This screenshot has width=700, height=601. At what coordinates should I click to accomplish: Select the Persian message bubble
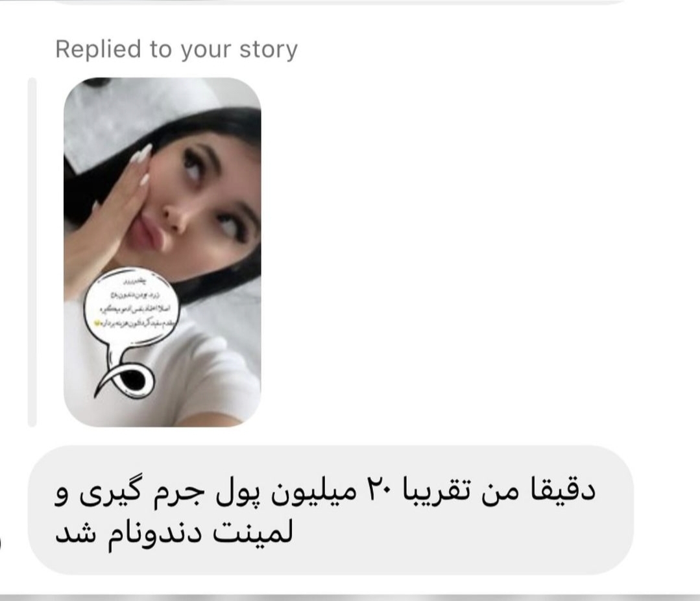pyautogui.click(x=330, y=510)
